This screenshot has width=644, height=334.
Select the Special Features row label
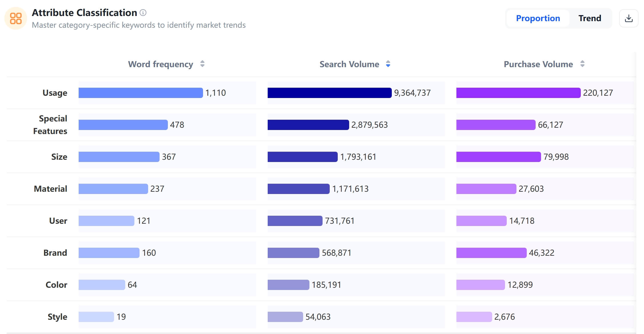50,125
